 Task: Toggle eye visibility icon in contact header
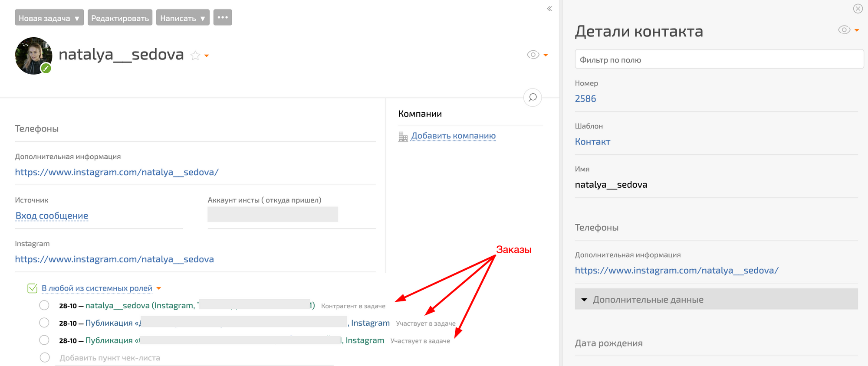tap(533, 55)
